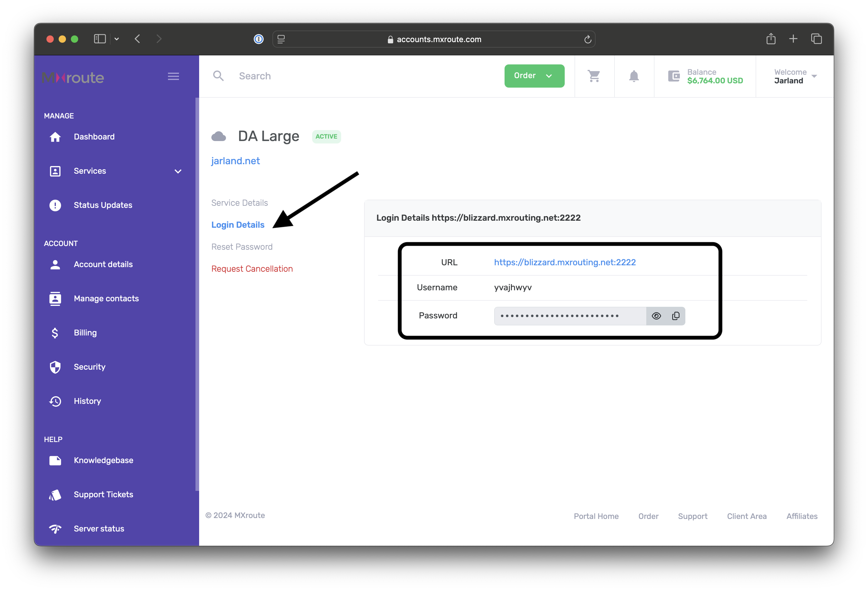Open Affiliates footer link
This screenshot has width=868, height=591.
click(802, 516)
